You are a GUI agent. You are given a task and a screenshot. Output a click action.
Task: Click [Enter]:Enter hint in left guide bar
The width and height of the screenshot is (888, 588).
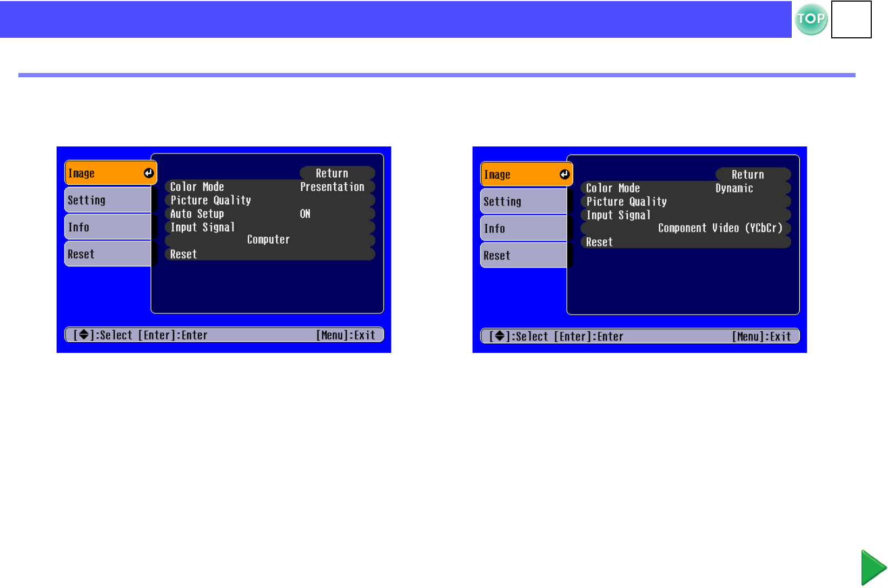173,335
